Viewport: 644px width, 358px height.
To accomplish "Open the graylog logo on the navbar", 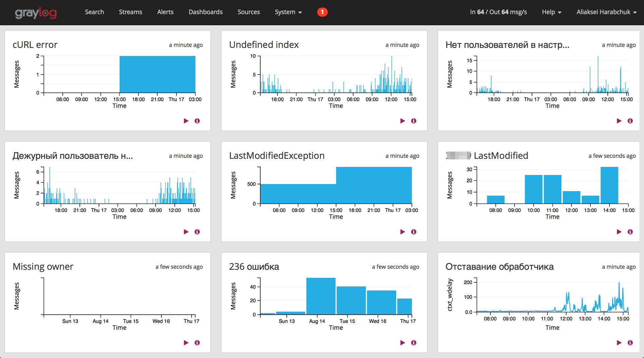I will click(x=36, y=12).
